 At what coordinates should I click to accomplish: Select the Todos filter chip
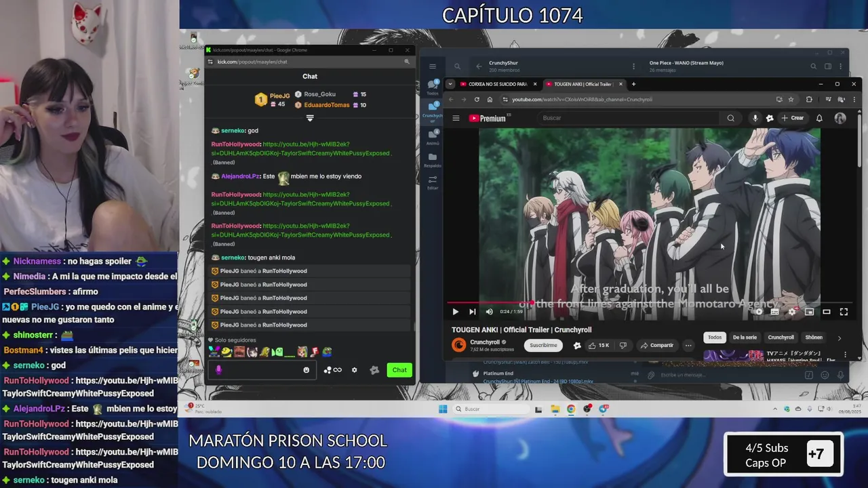click(715, 337)
